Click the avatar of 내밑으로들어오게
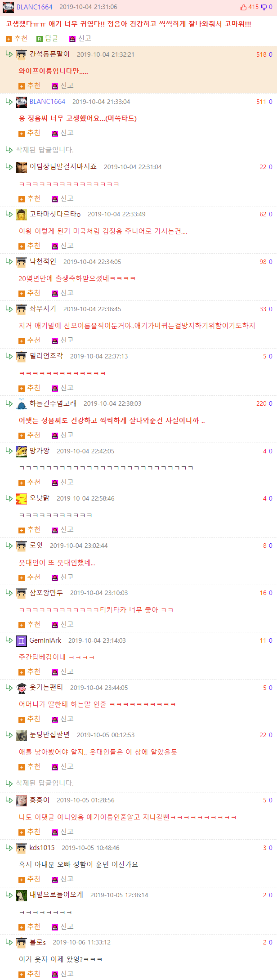 point(21,895)
